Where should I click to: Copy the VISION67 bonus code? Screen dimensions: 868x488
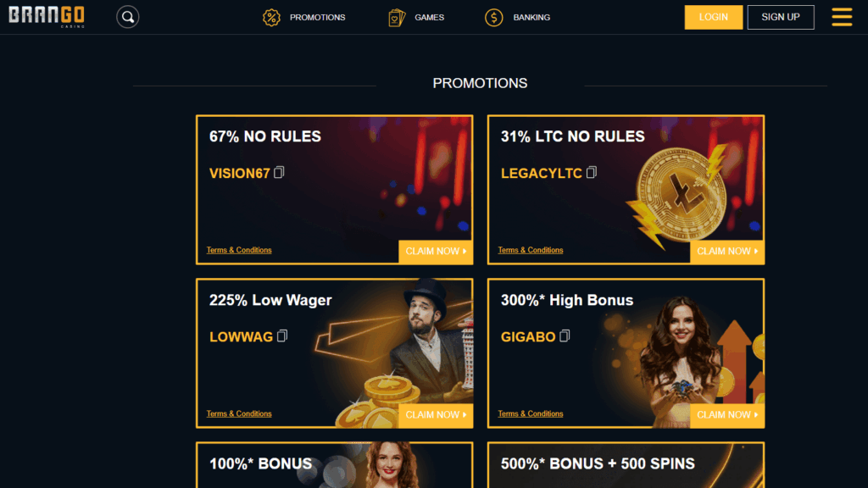(279, 172)
